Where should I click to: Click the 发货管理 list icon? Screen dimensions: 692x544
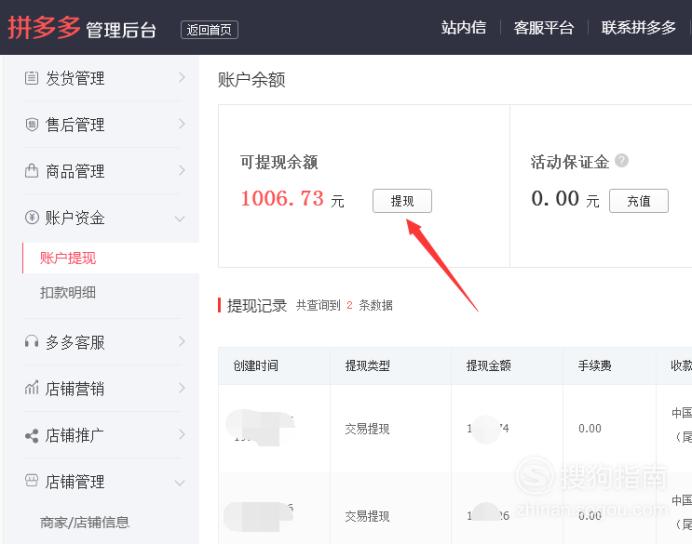point(31,78)
